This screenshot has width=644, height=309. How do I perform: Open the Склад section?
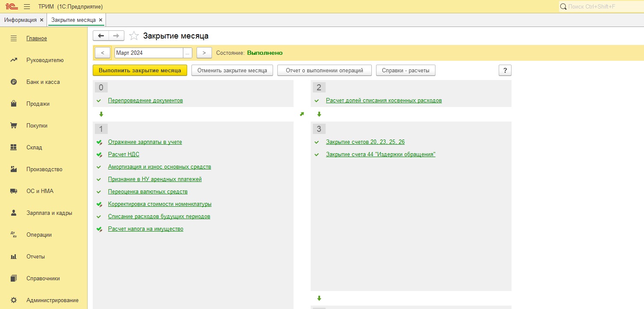click(34, 148)
